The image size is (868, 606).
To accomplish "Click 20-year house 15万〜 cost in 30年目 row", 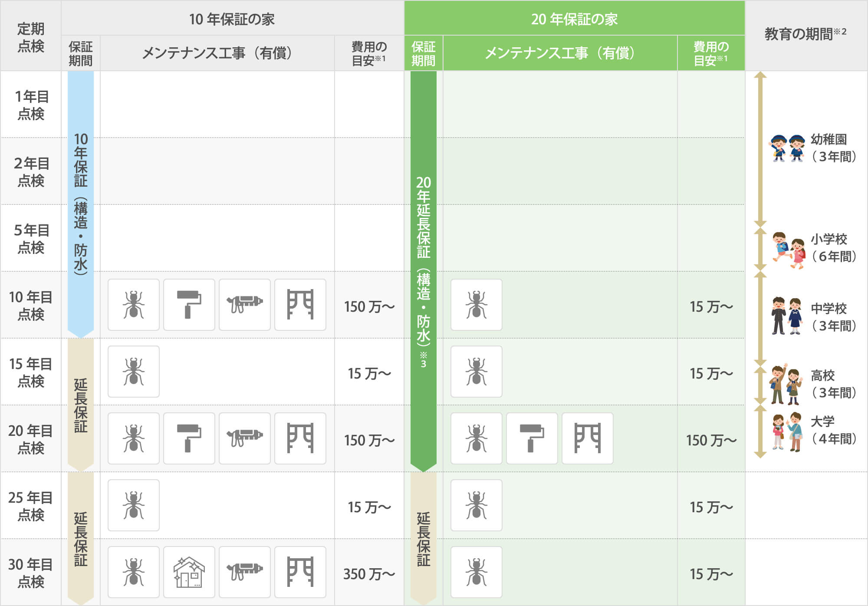I will tap(711, 574).
